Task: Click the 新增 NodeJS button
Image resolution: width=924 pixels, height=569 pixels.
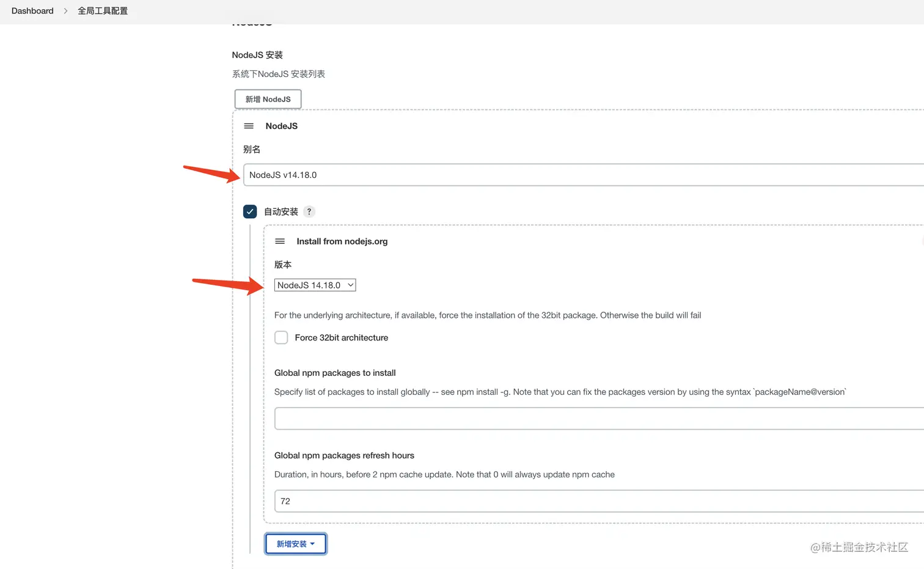Action: pyautogui.click(x=268, y=99)
